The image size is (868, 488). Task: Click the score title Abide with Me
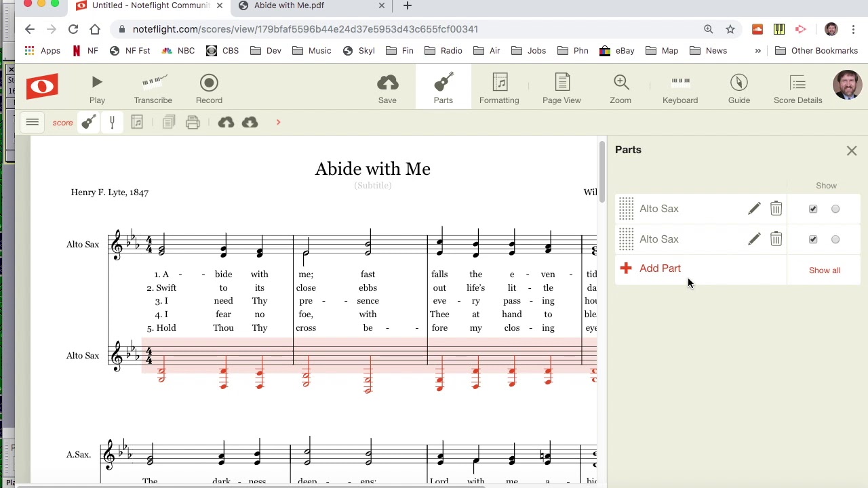click(x=372, y=169)
